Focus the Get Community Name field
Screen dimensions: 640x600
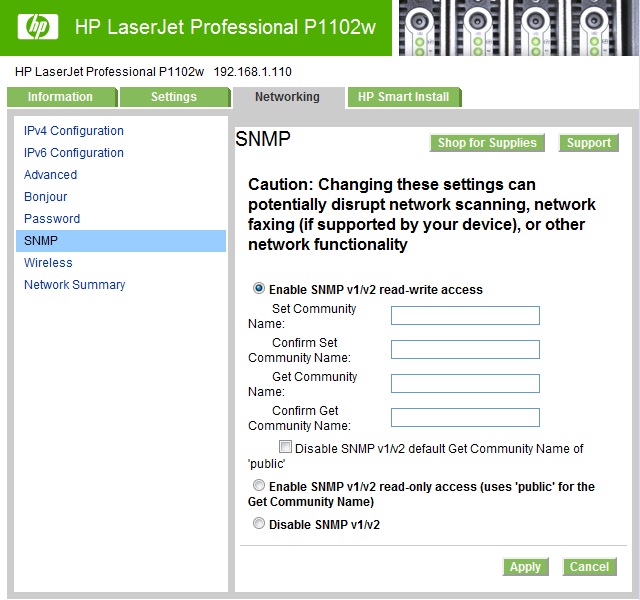465,383
